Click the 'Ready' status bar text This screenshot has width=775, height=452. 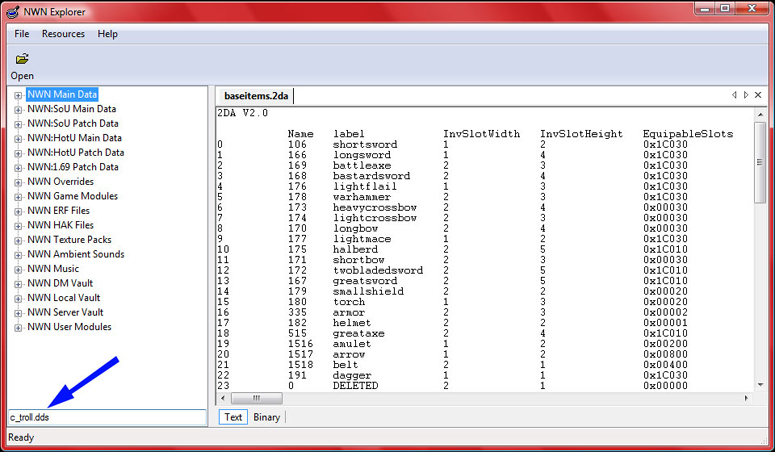(21, 437)
